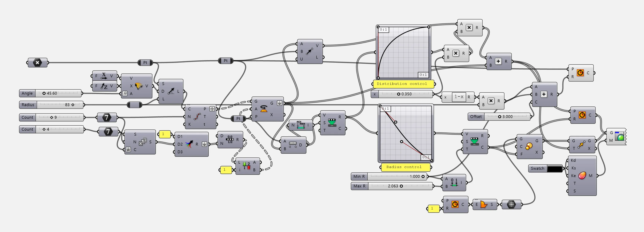Click the Offset slider knob at 3.000

(x=500, y=117)
